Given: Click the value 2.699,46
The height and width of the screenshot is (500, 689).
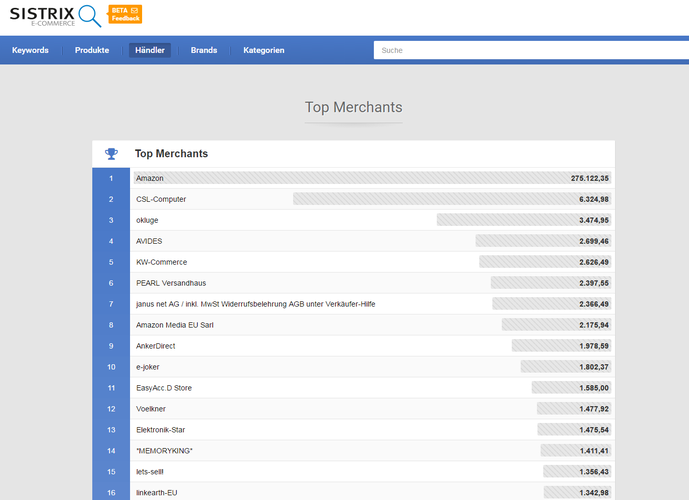Looking at the screenshot, I should [x=594, y=241].
